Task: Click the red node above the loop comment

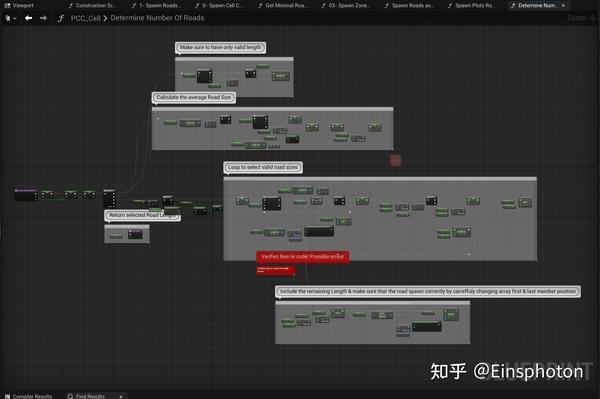Action: coord(395,160)
